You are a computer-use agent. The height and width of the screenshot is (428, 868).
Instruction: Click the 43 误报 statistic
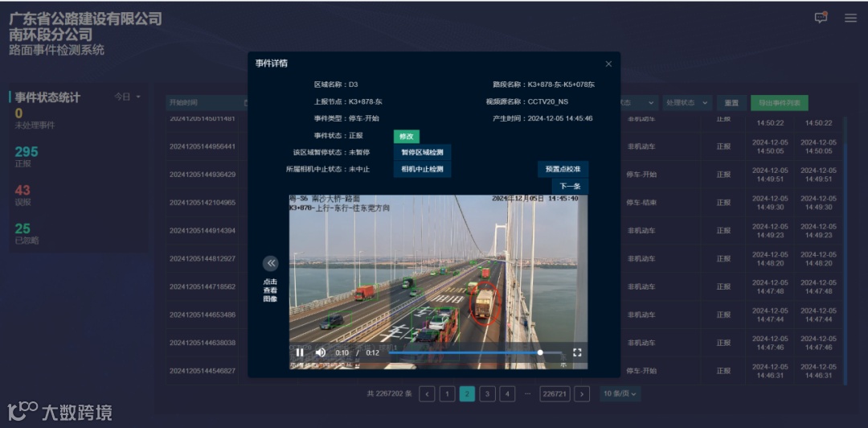pyautogui.click(x=23, y=195)
